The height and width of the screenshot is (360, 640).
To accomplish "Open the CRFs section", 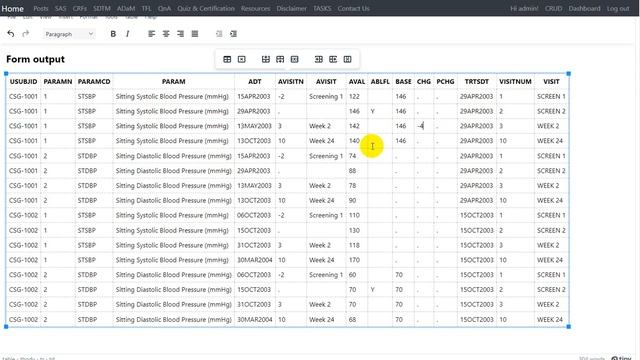I will pyautogui.click(x=80, y=9).
